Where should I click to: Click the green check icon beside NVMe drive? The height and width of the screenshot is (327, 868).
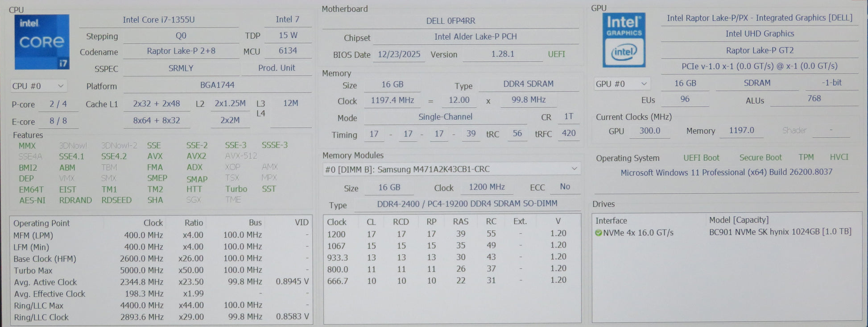tap(598, 233)
